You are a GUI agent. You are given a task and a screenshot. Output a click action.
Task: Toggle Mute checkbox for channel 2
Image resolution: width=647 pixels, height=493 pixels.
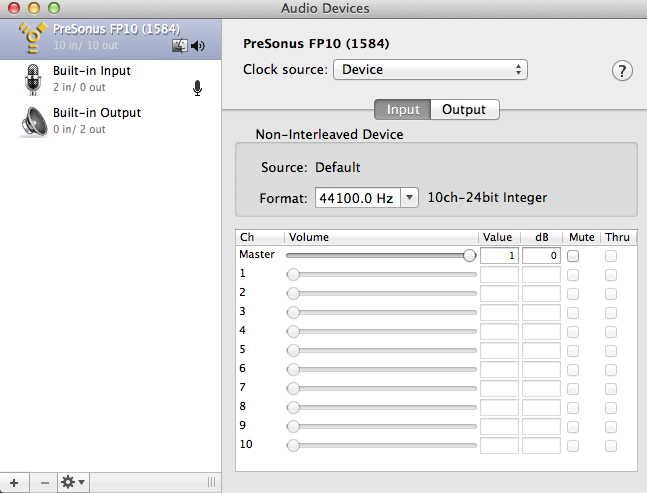click(x=573, y=294)
